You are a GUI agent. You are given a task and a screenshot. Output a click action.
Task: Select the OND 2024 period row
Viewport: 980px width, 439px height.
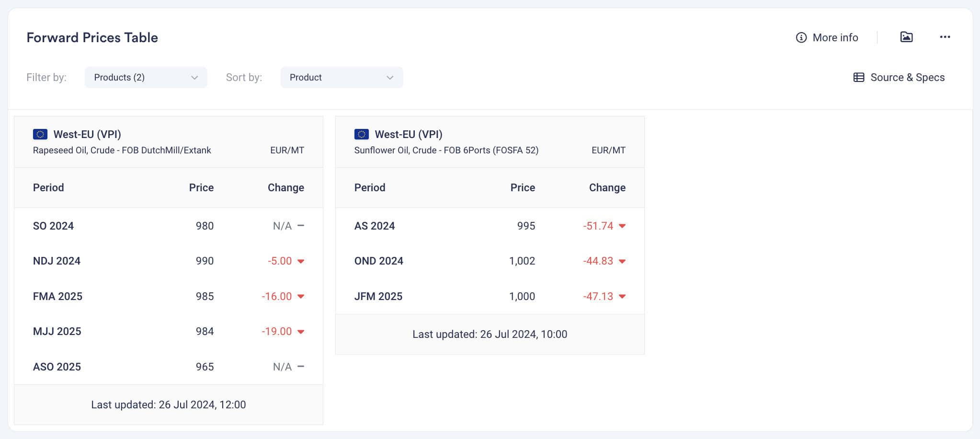point(490,261)
